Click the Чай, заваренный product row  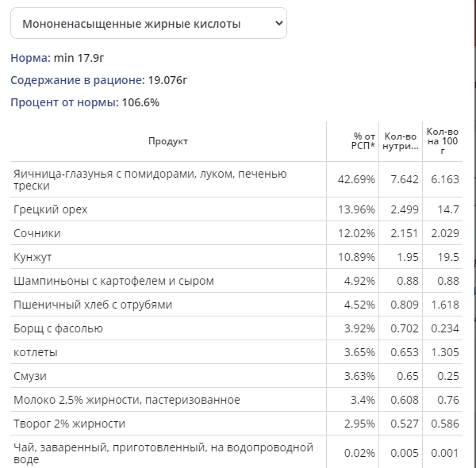(x=163, y=454)
